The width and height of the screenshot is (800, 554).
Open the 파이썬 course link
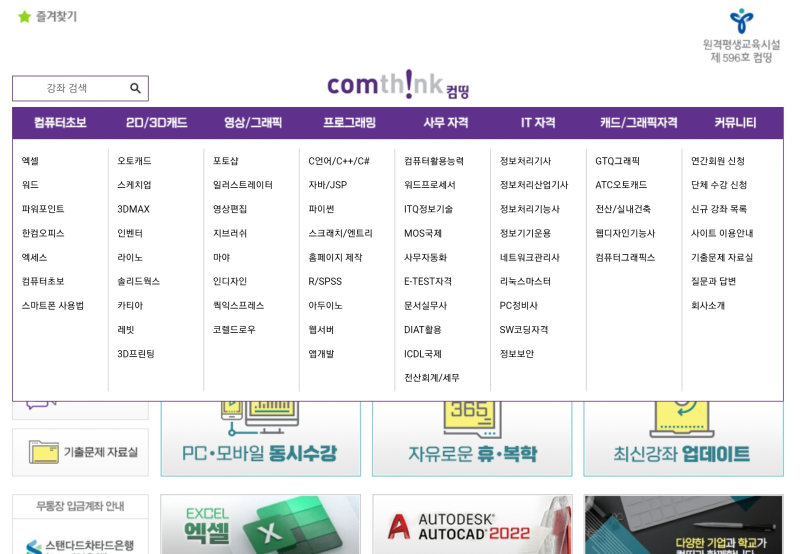click(x=321, y=209)
